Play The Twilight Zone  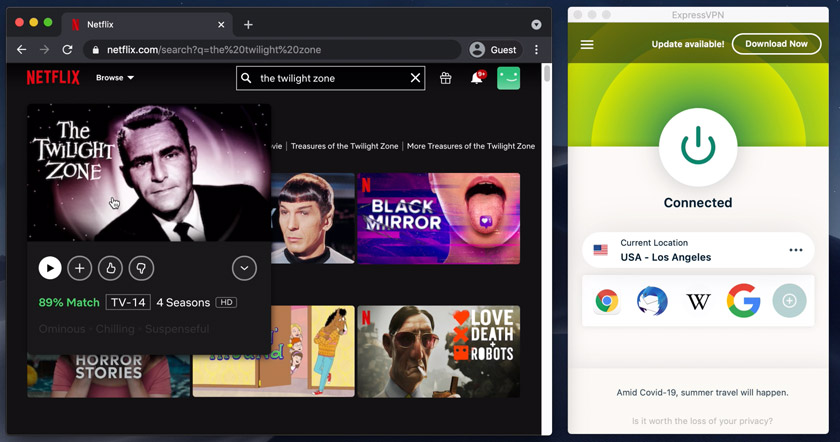click(49, 268)
